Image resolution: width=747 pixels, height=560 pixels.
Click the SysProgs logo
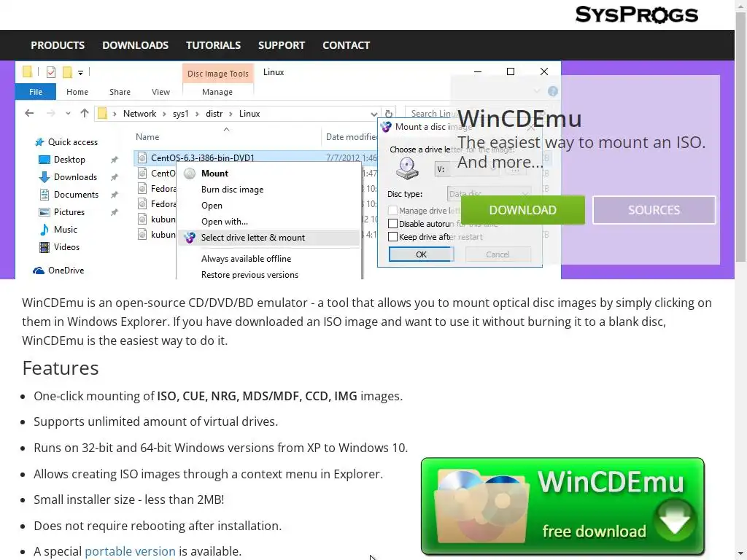click(x=636, y=15)
